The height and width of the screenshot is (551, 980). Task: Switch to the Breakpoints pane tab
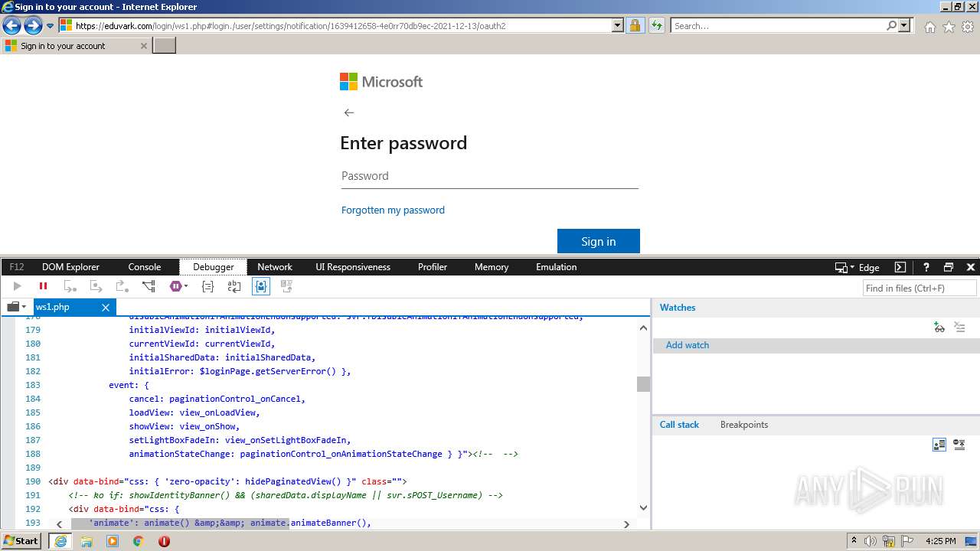click(743, 425)
